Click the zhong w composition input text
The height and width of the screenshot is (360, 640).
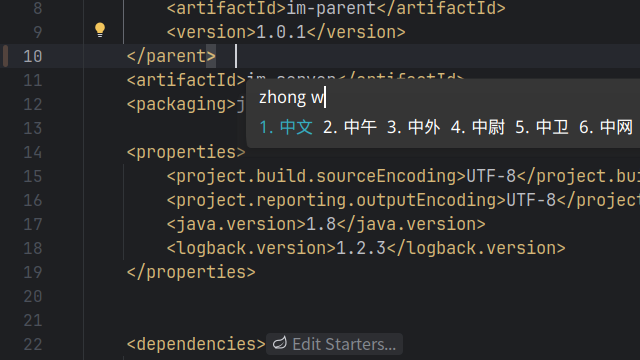click(291, 98)
